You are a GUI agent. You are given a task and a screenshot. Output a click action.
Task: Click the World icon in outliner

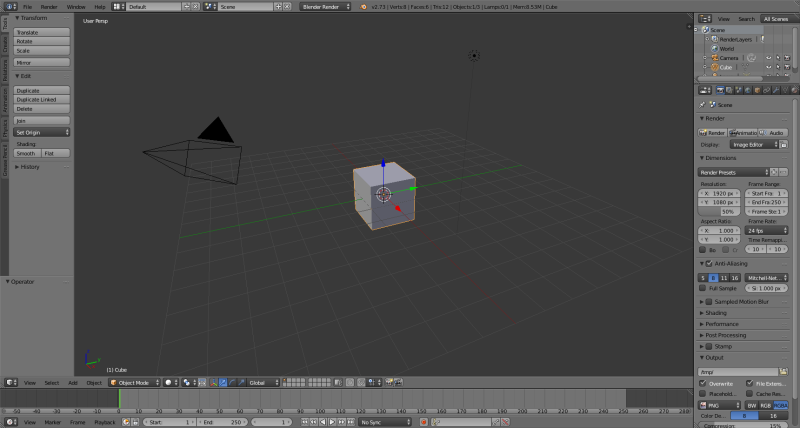click(714, 48)
